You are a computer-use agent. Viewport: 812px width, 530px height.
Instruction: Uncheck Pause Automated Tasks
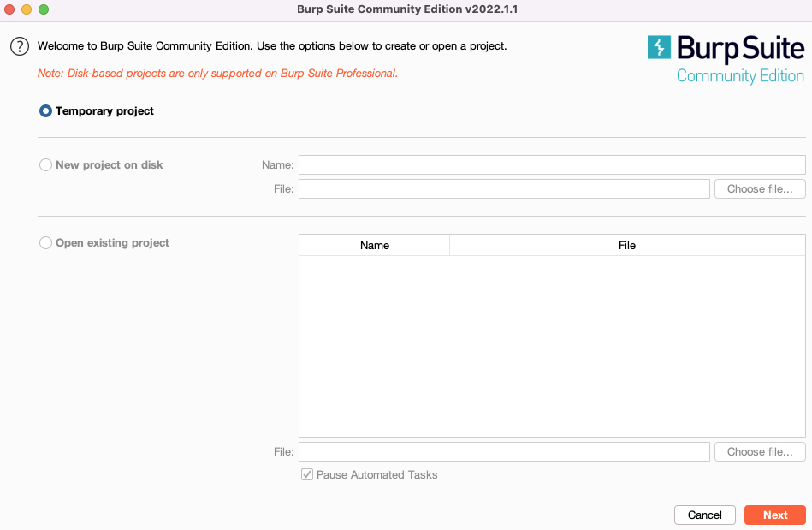coord(306,474)
